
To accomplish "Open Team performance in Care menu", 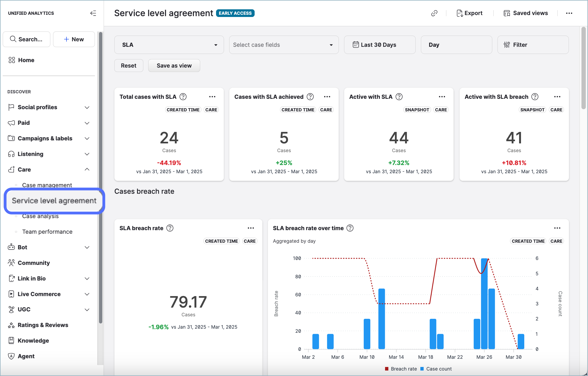I will tap(47, 232).
